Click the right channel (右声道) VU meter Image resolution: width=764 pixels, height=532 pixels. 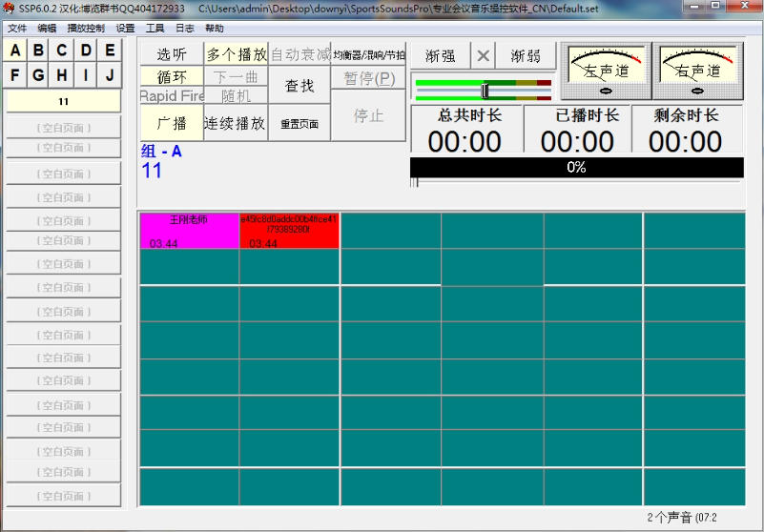[x=699, y=71]
